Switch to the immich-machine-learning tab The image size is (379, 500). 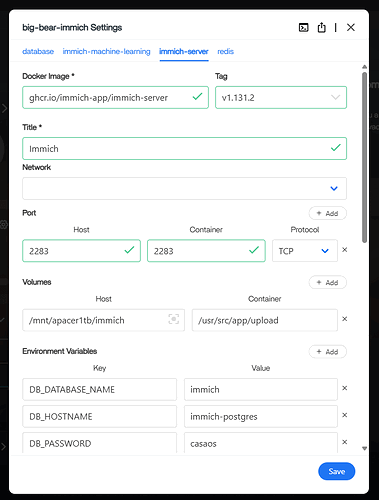(106, 51)
